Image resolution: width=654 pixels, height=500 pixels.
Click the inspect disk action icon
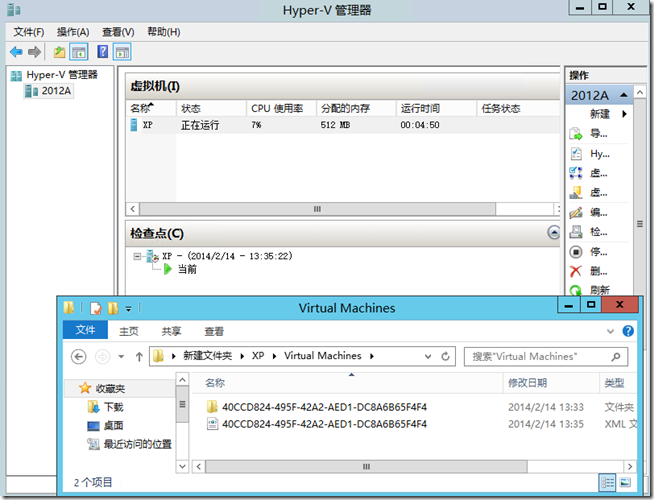click(576, 232)
